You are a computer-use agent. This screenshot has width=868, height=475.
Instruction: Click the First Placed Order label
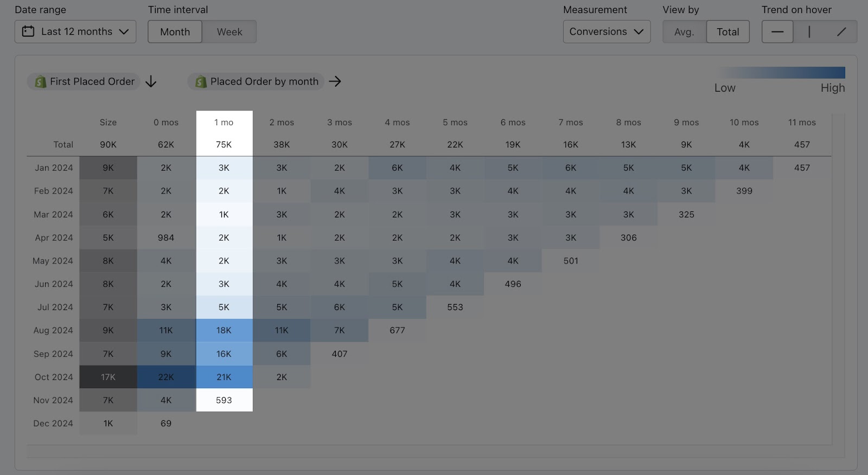[x=92, y=82]
